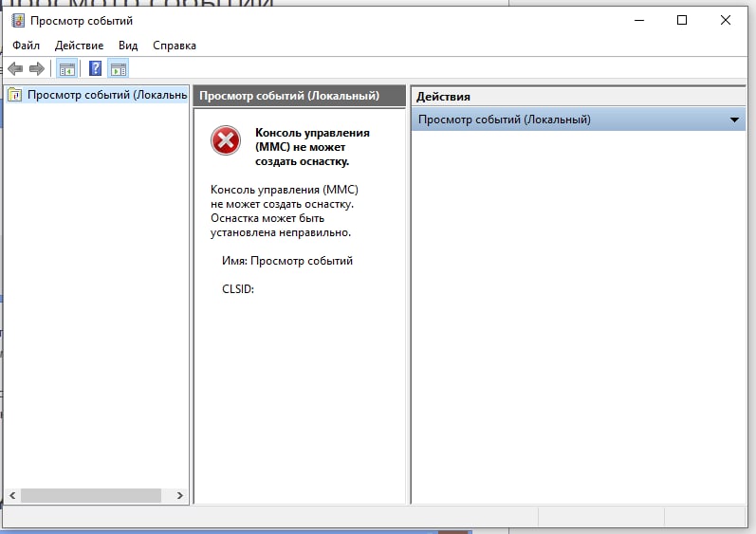
Task: Click the Действия pane header
Action: [x=578, y=97]
